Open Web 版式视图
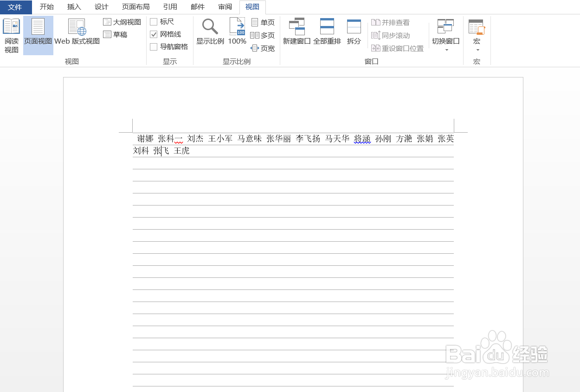 pos(77,35)
